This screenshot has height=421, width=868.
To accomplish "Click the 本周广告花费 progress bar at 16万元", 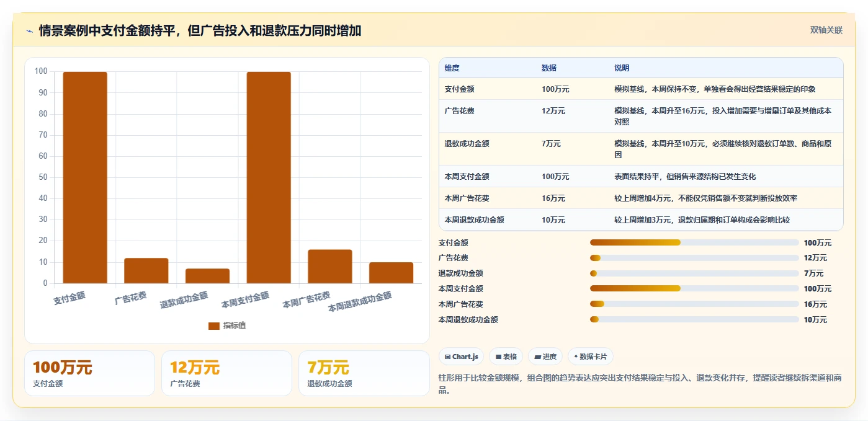I will 694,304.
